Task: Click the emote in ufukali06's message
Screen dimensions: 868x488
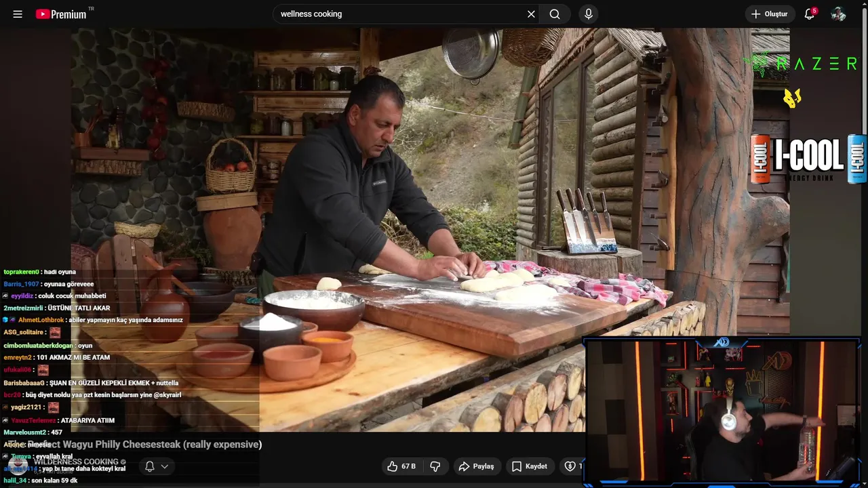Action: click(x=43, y=370)
